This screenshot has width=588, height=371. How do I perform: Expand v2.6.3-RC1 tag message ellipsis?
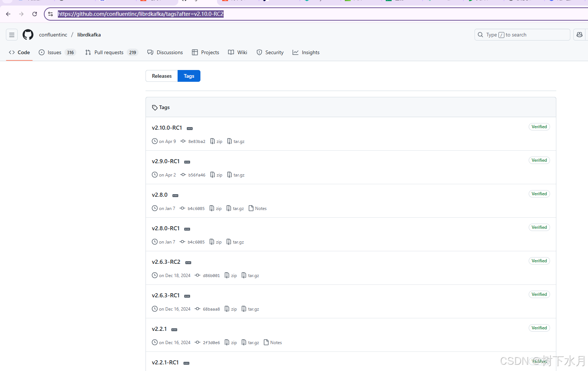click(x=187, y=296)
